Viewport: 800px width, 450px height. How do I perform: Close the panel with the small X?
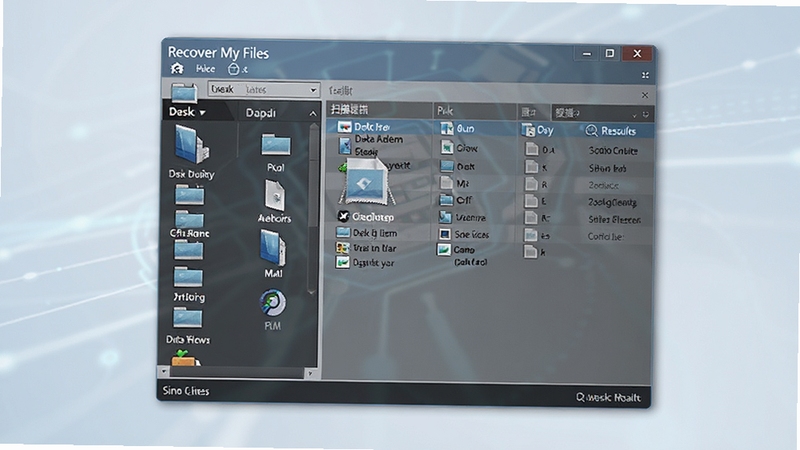click(645, 95)
